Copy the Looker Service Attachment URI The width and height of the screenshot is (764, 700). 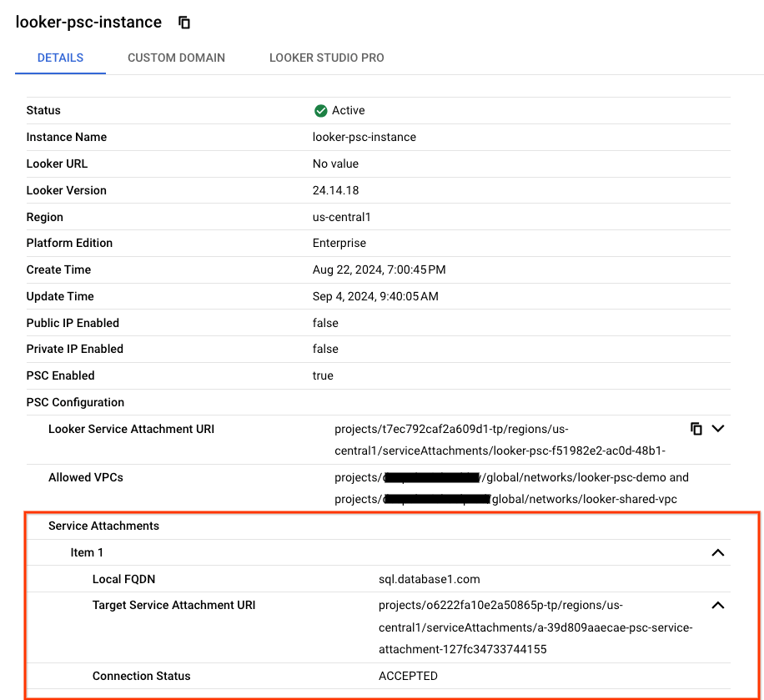pos(696,429)
